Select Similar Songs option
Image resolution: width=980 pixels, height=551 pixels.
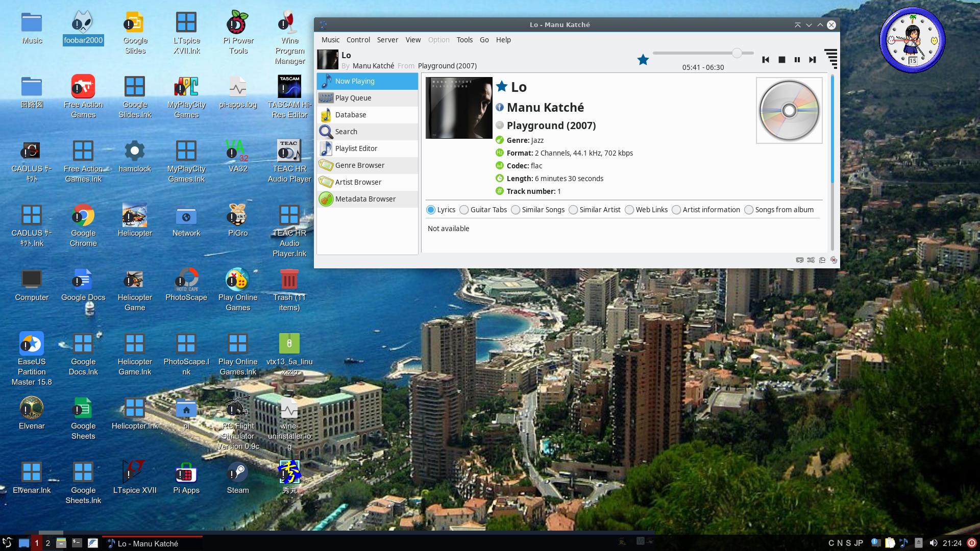516,210
